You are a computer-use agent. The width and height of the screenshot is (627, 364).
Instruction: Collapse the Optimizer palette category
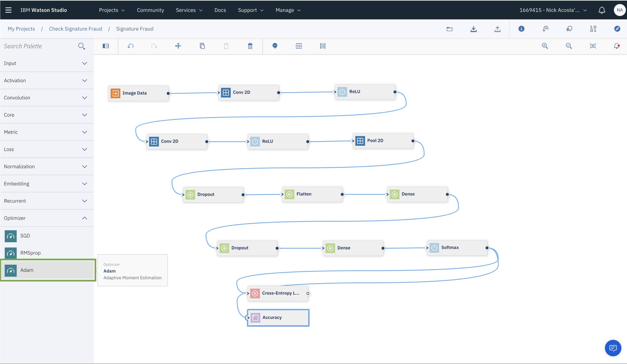pos(47,218)
